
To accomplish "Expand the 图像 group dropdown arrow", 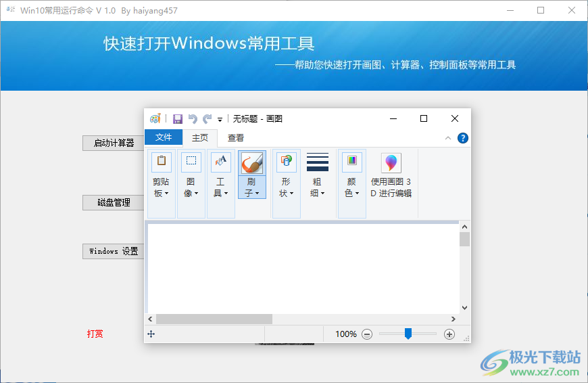I will (x=196, y=194).
